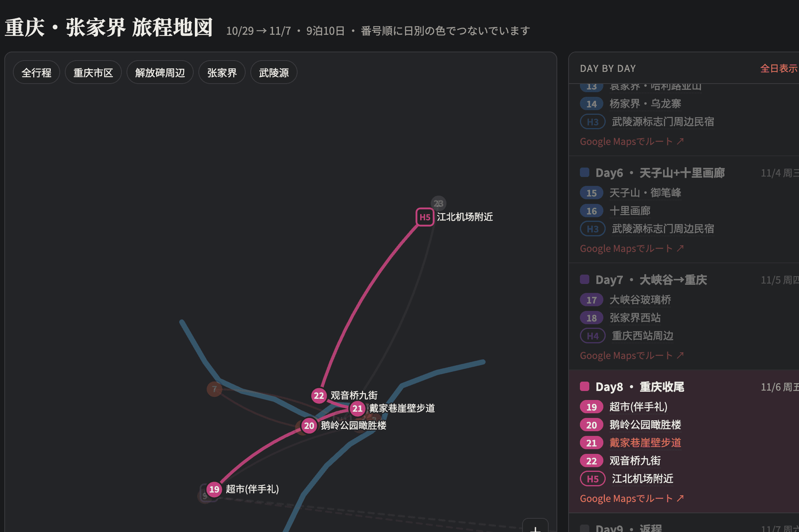The height and width of the screenshot is (532, 799).
Task: Click map marker 20 鹅岭公园瞰胜楼
Action: pyautogui.click(x=309, y=425)
